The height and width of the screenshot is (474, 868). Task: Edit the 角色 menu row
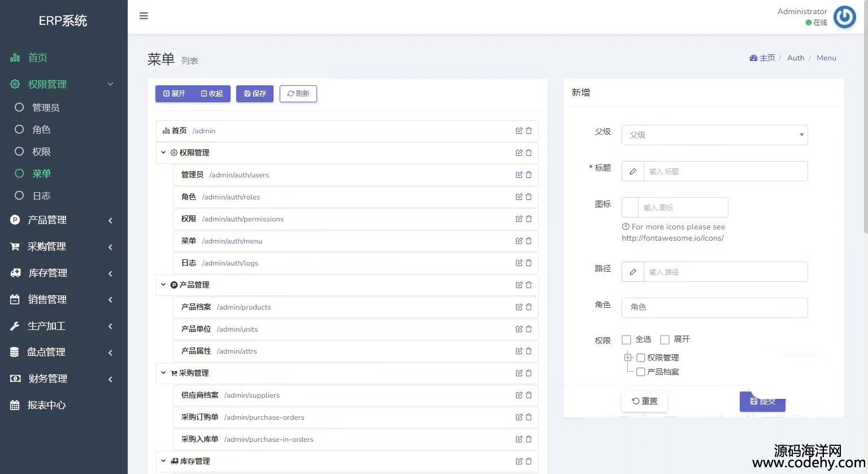(519, 197)
